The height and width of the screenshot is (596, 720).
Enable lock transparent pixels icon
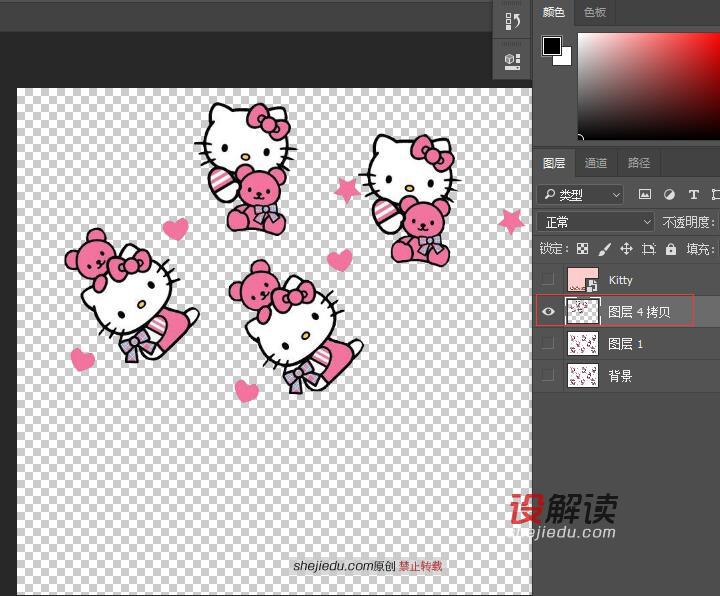pyautogui.click(x=582, y=249)
